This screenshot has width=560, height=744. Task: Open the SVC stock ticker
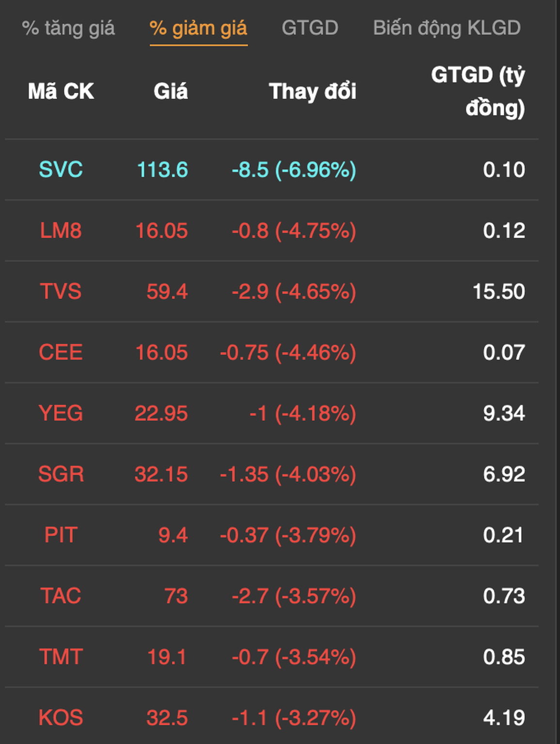(61, 170)
